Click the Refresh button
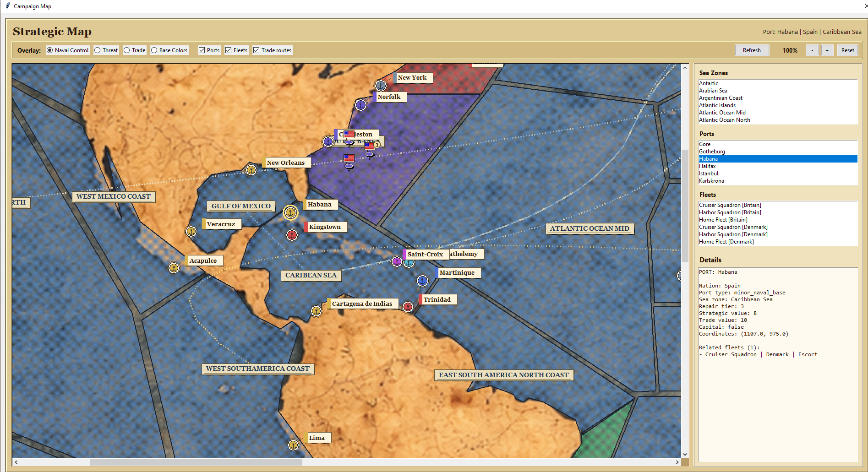 point(752,50)
